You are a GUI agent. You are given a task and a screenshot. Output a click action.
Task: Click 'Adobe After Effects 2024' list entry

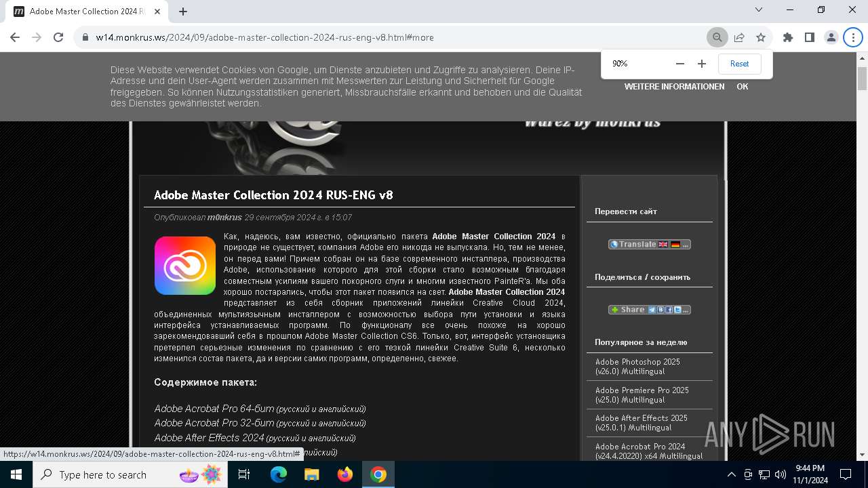[x=255, y=438]
